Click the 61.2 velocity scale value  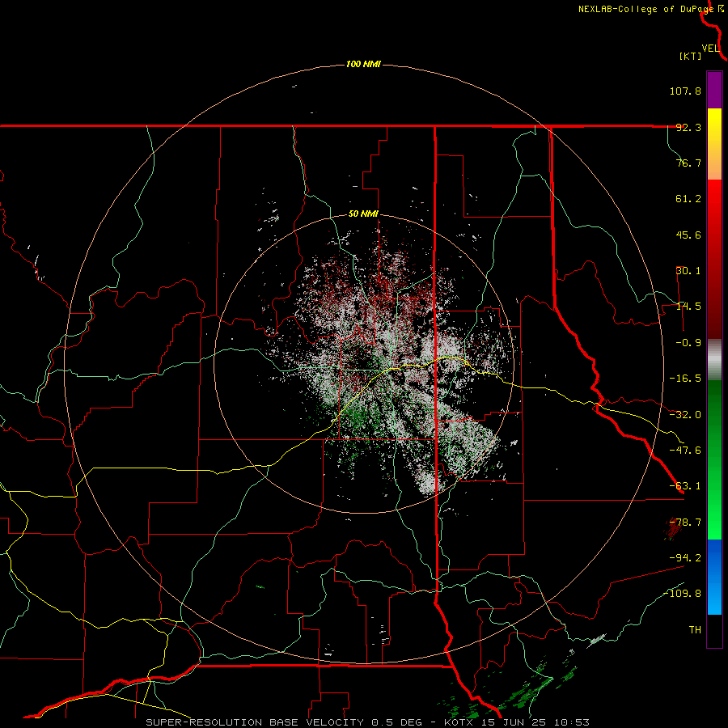coord(688,199)
